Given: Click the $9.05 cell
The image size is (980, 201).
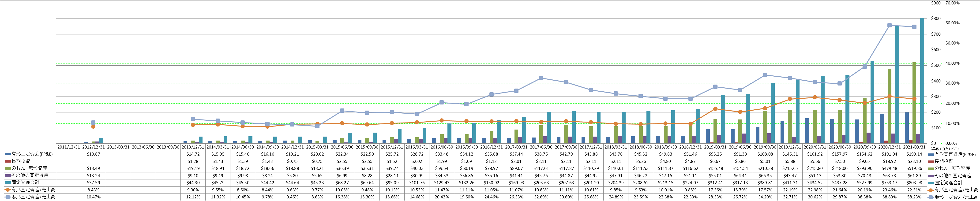Looking at the screenshot, I should pos(865,161).
